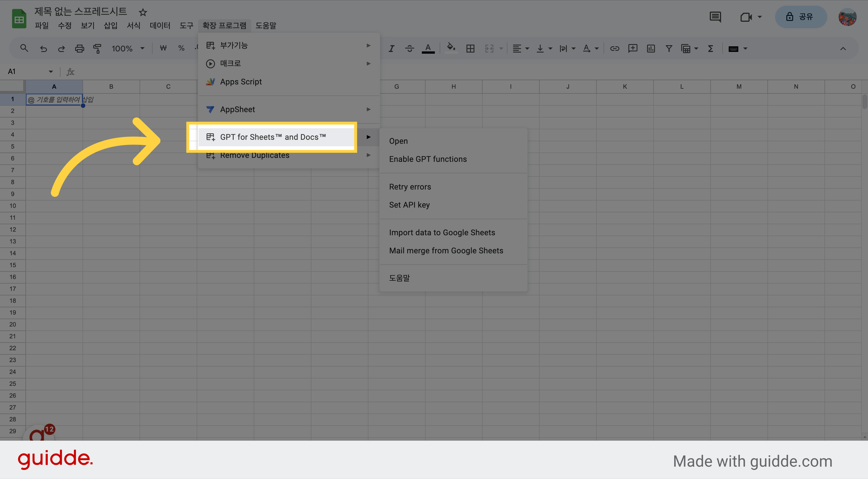Open the 도움말 menu in menu bar

click(x=266, y=25)
